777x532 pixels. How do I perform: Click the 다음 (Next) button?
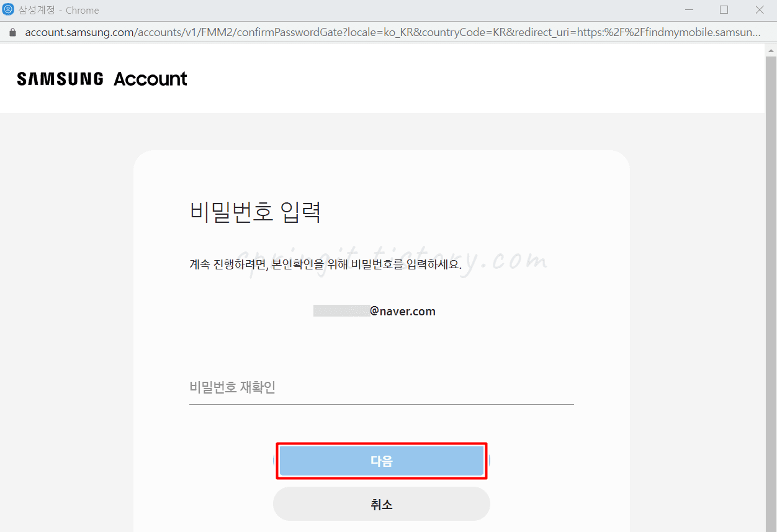point(382,461)
